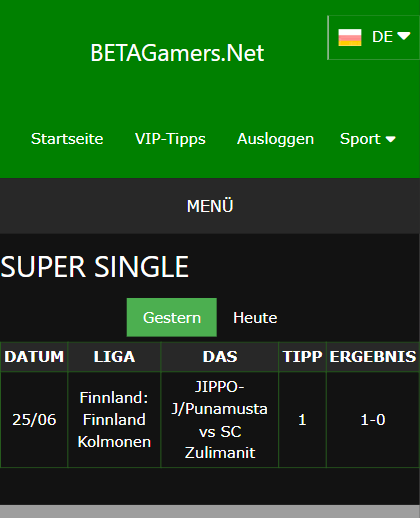Click the Finnland Kolmonen league cell

(114, 420)
